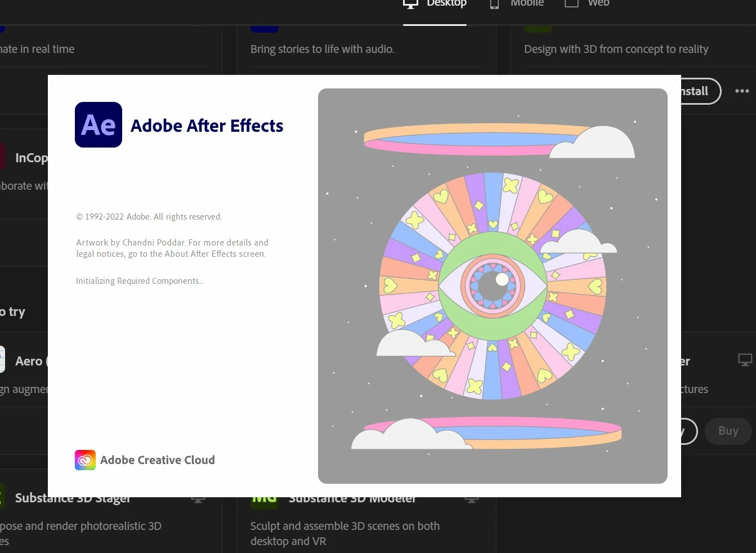The image size is (756, 553).
Task: Click 'Artwork by Chandni Poddar' credit text
Action: (x=131, y=243)
